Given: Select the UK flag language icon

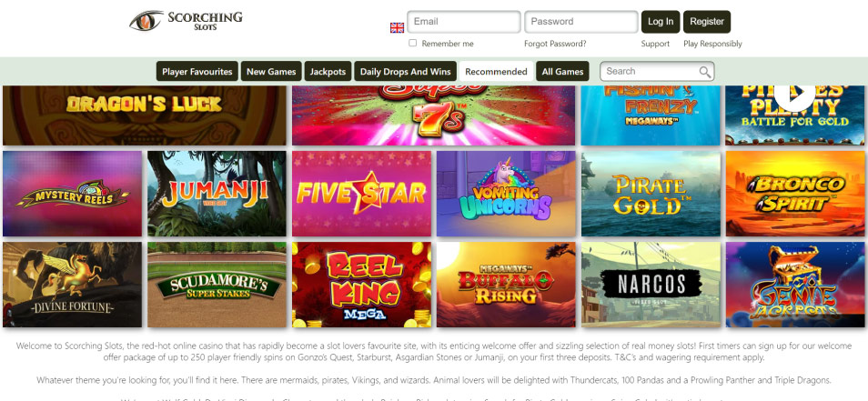Looking at the screenshot, I should [x=397, y=27].
